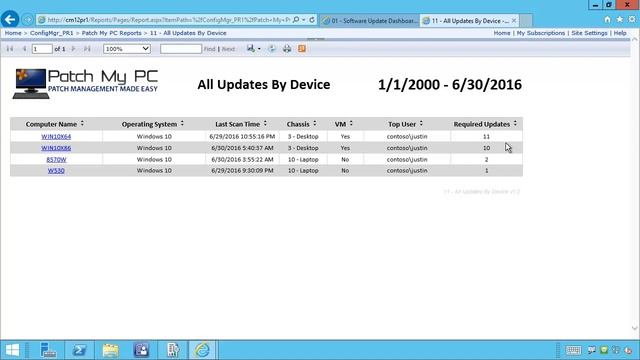This screenshot has height=360, width=640.
Task: Switch to 01 - Software Update Dashboard tab
Action: point(370,20)
